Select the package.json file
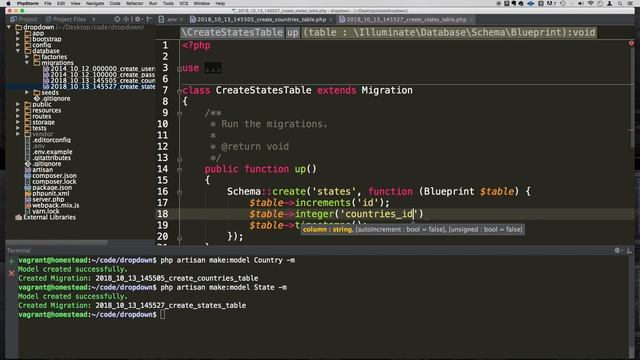The image size is (640, 360). (x=48, y=187)
